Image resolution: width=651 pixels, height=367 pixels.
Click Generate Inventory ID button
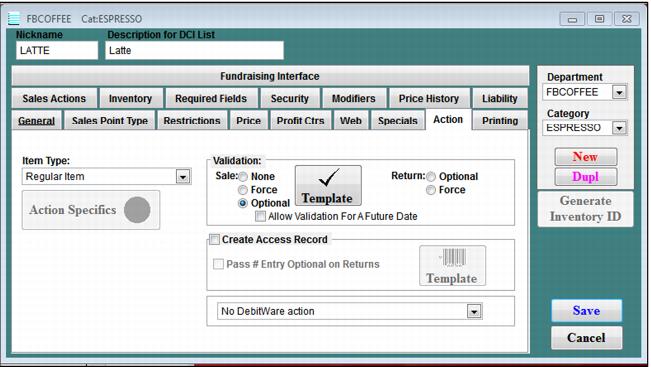pos(585,209)
